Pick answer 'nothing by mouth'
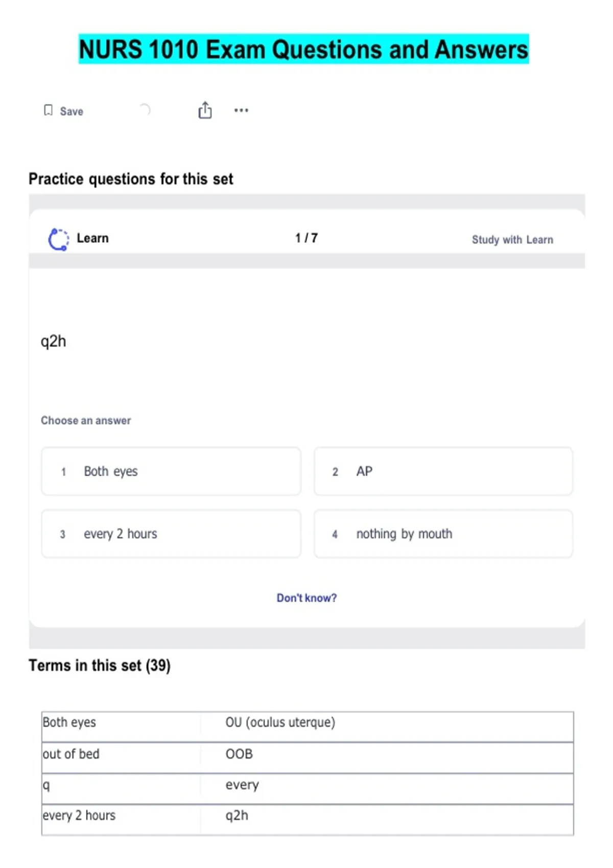The image size is (613, 868). click(443, 534)
